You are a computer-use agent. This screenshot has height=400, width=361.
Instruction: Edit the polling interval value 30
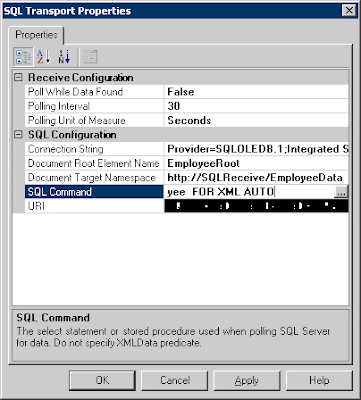[256, 106]
